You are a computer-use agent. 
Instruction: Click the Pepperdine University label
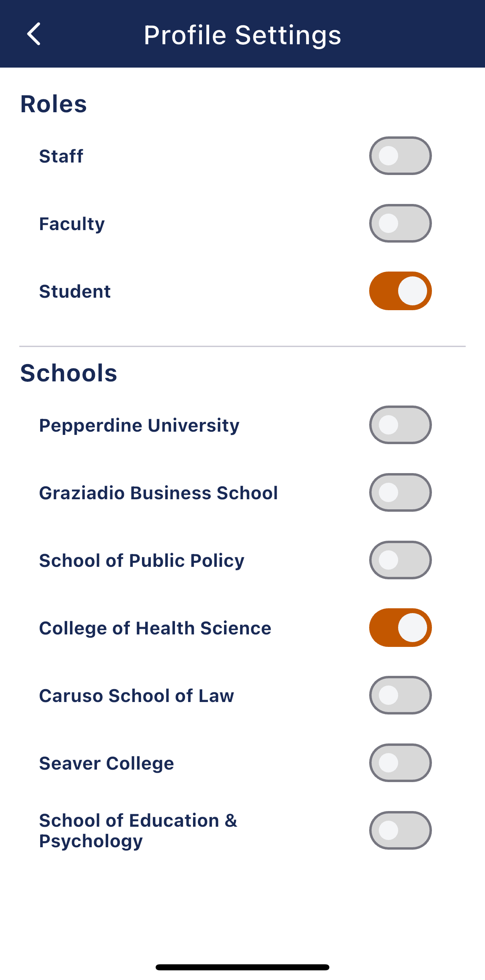pos(139,426)
